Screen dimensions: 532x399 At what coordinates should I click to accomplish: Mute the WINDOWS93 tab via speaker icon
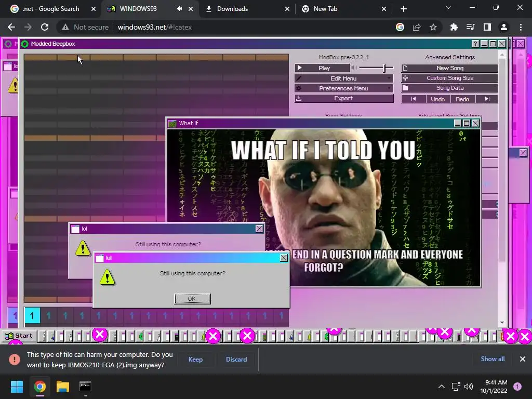179,9
